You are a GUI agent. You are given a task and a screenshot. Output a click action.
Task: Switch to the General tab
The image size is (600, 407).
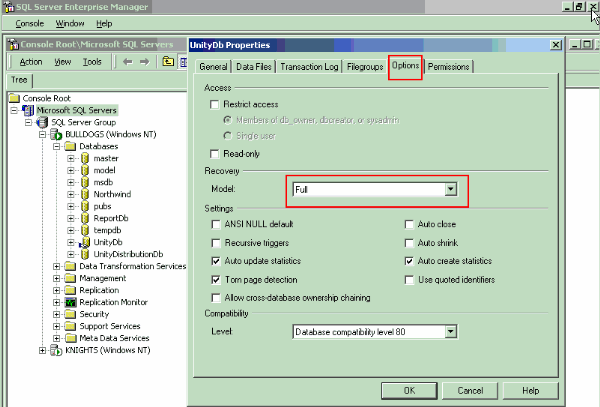click(213, 67)
